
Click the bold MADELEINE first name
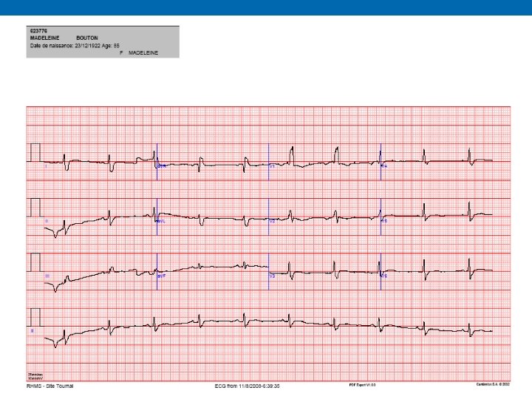click(x=45, y=38)
